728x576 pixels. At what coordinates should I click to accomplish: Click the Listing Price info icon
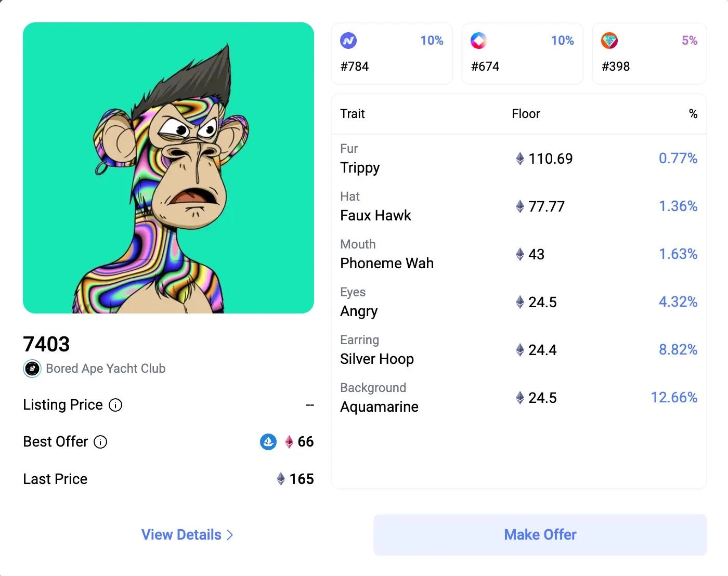(x=115, y=405)
